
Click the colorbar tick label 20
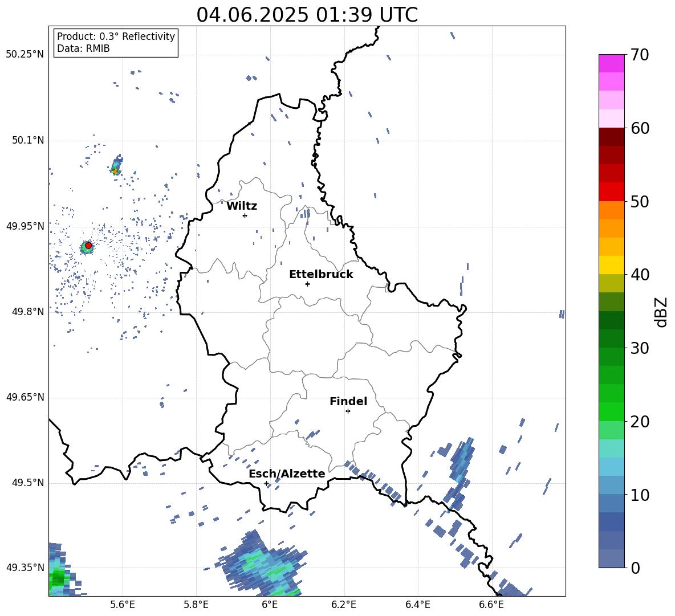tap(640, 422)
